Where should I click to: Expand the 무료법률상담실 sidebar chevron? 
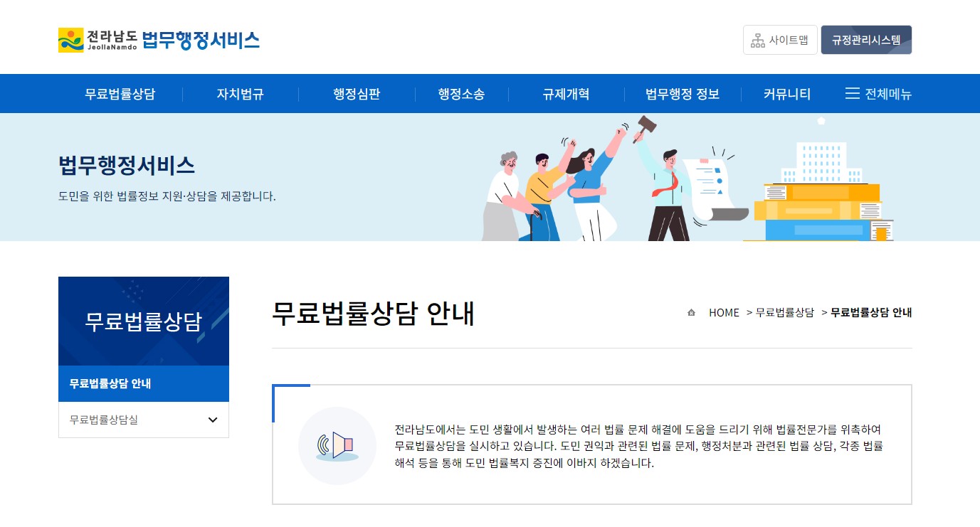pos(213,420)
